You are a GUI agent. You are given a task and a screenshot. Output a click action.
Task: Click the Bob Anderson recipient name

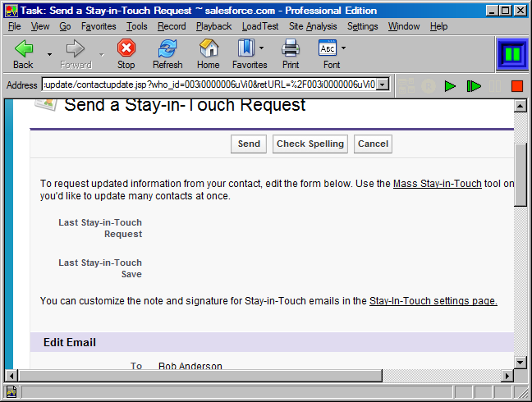pyautogui.click(x=190, y=366)
